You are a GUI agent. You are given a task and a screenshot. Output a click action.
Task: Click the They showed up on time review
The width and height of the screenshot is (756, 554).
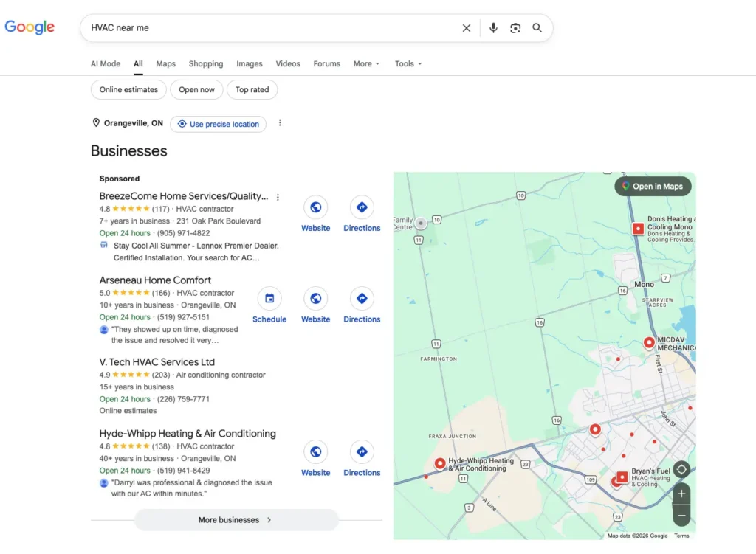pos(174,335)
